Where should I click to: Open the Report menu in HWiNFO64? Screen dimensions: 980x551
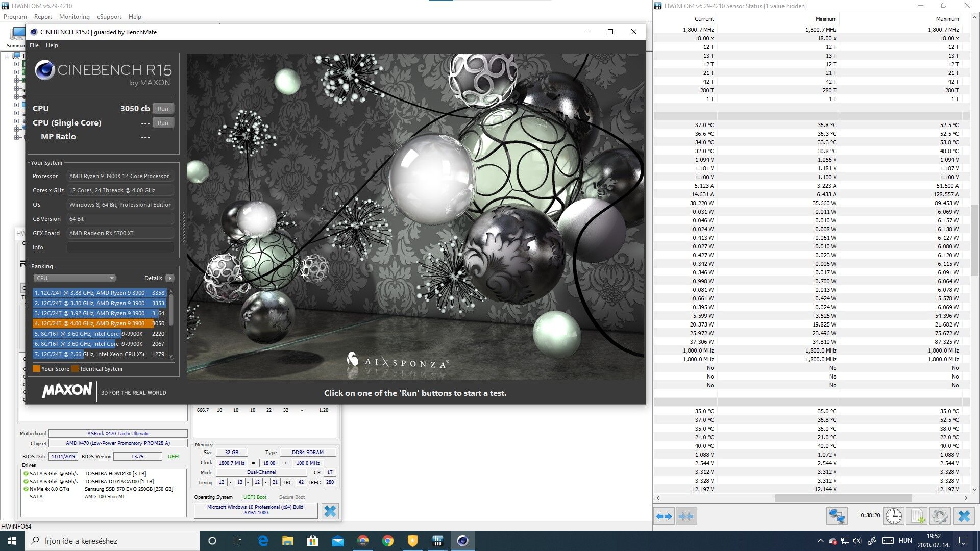(x=43, y=17)
